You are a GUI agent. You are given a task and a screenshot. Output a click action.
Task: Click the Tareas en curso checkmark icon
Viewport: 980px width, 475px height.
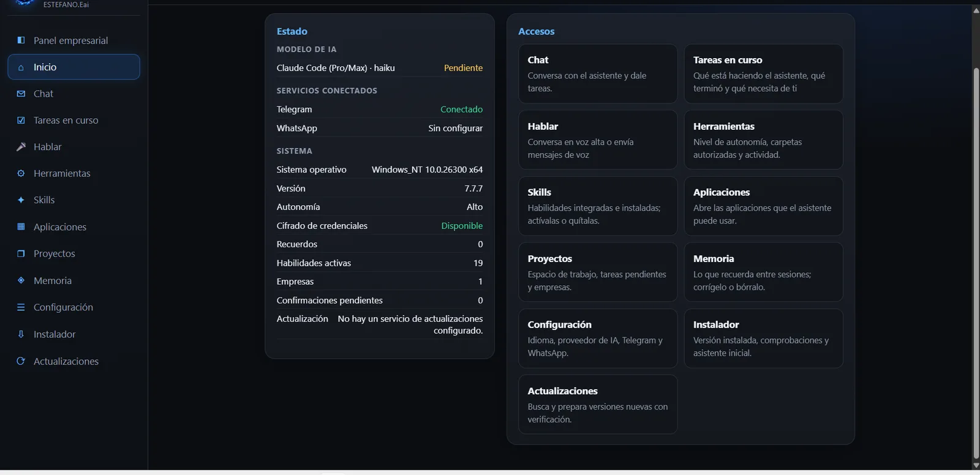[21, 121]
